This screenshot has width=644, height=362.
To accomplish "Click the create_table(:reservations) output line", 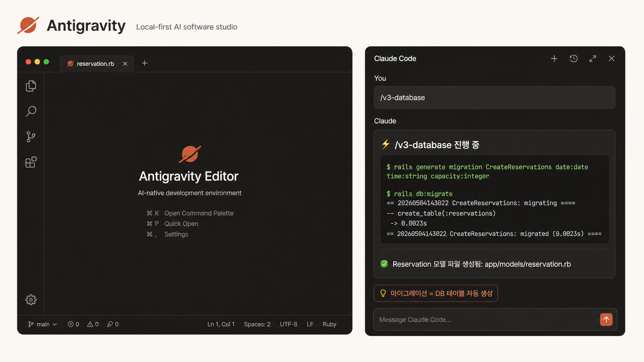I will click(441, 213).
